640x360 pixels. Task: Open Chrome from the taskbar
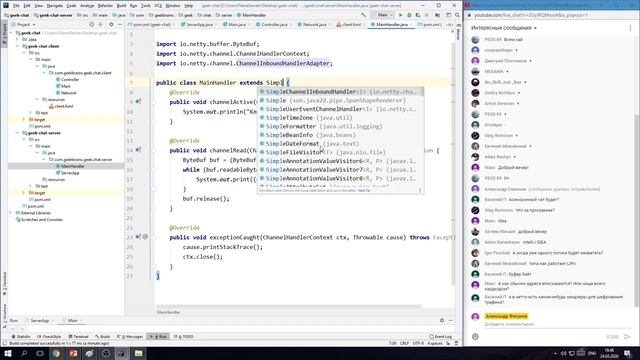[x=56, y=353]
